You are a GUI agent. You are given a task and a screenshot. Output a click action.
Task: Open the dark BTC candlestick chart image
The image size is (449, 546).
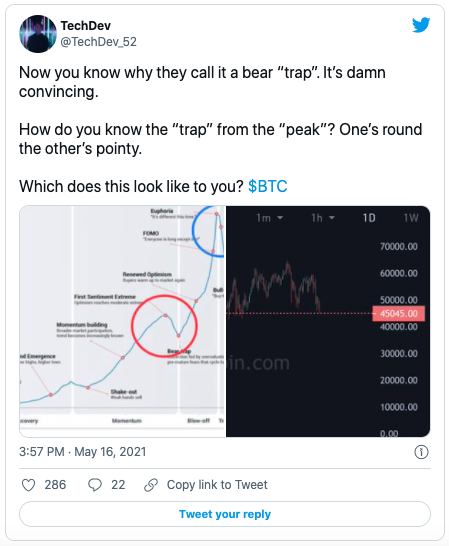click(328, 321)
